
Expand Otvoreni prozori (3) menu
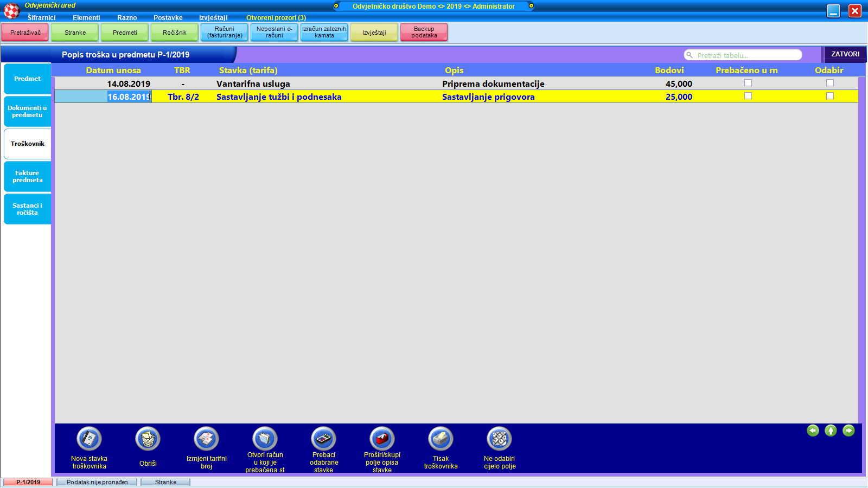(276, 18)
